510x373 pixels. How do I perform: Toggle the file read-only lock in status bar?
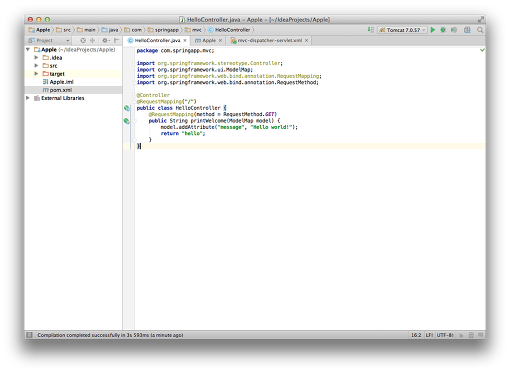pyautogui.click(x=461, y=335)
